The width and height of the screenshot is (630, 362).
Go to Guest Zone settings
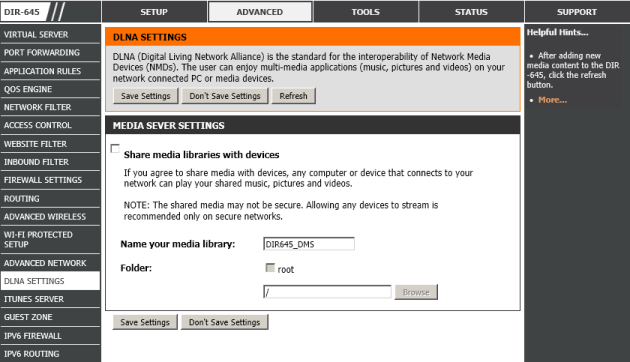pos(50,317)
